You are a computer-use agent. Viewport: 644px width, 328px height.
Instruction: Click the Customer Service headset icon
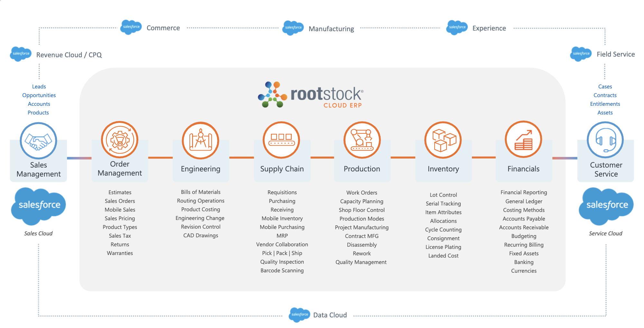pos(605,140)
